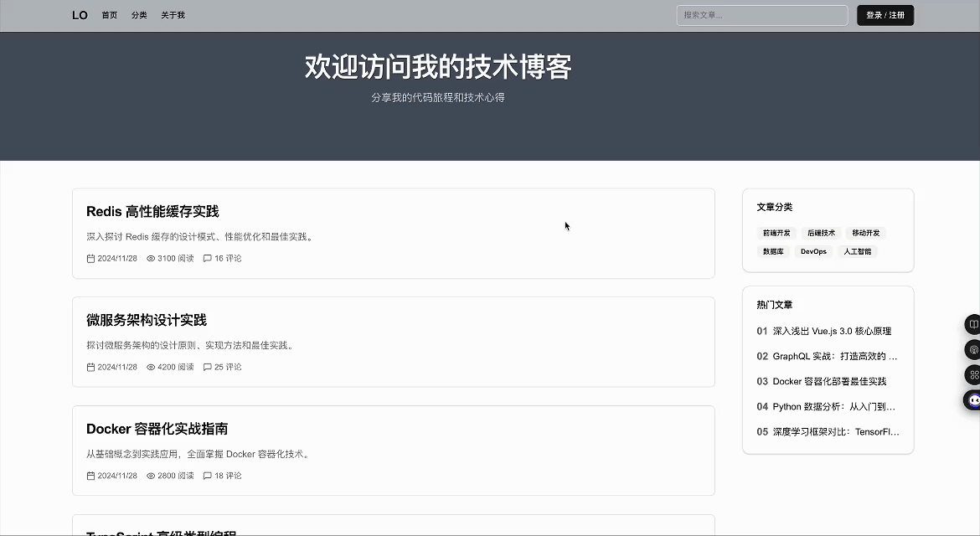Open hot article 深度学习框架对比
980x536 pixels.
836,431
